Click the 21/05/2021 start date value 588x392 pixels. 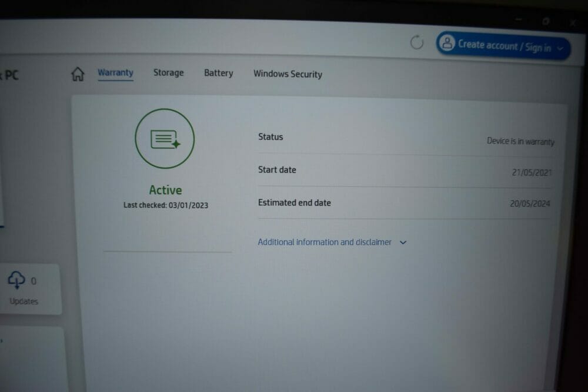tap(532, 172)
